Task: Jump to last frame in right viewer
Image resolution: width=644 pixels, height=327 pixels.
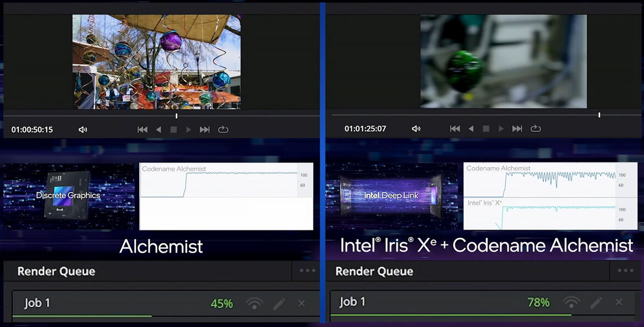Action: [x=517, y=129]
